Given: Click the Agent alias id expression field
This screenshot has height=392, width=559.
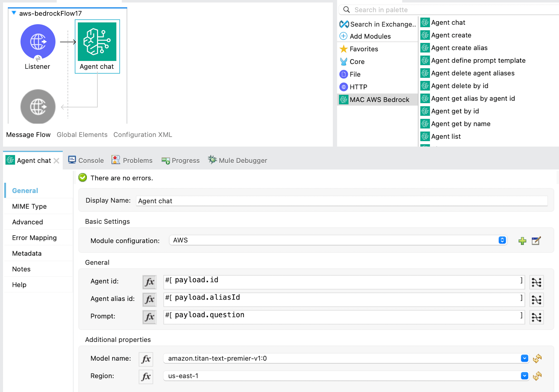Looking at the screenshot, I should pyautogui.click(x=344, y=299).
